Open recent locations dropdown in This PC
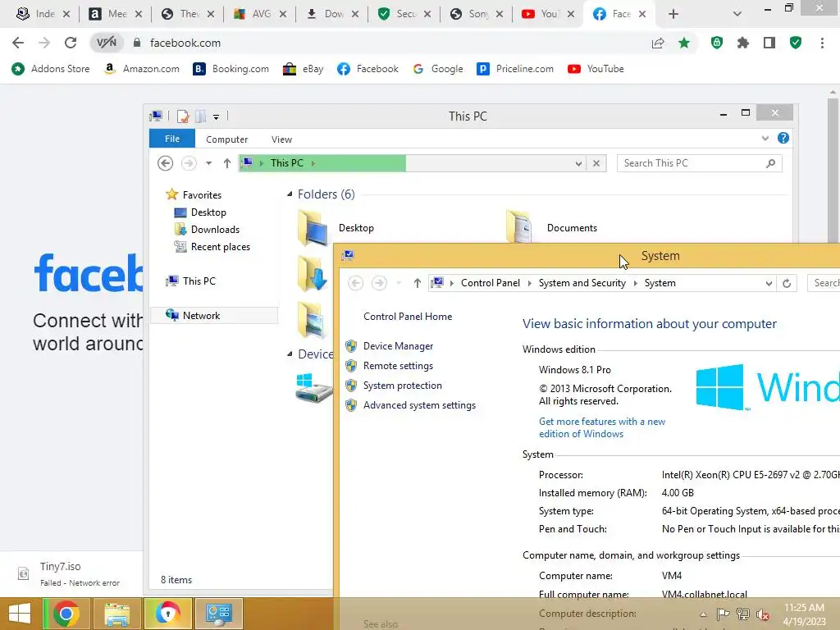This screenshot has height=630, width=840. coord(208,163)
